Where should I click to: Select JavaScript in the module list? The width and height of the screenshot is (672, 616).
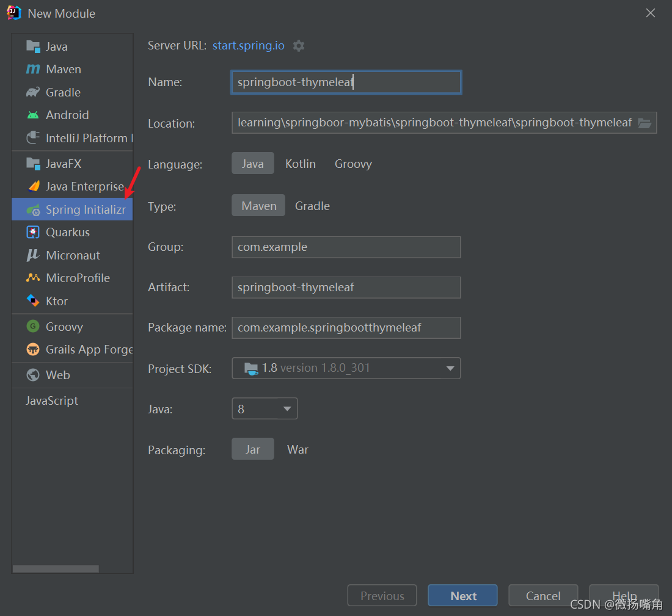tap(52, 400)
